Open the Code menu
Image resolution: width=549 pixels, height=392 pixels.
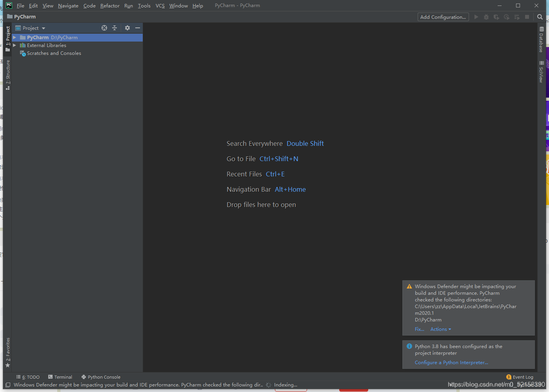(x=89, y=6)
